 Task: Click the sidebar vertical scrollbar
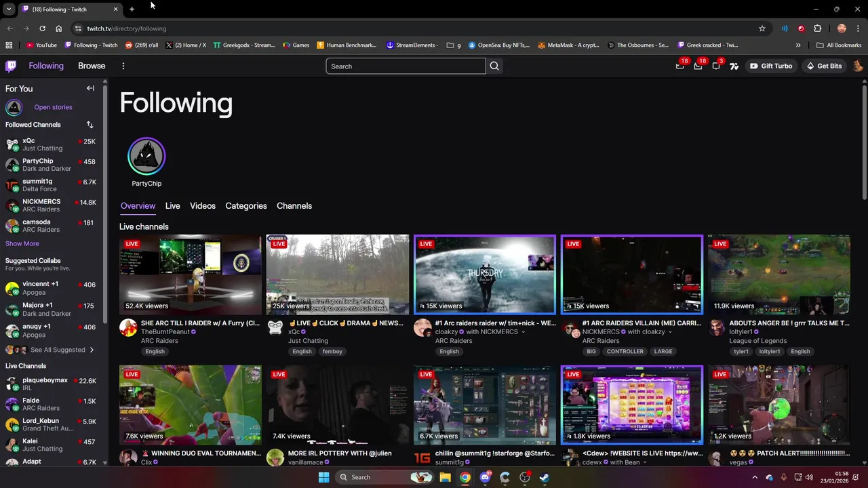105,203
